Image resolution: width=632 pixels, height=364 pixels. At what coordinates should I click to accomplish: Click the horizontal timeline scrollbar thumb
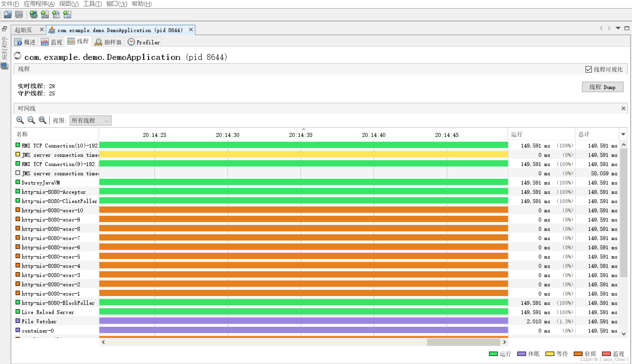[463, 342]
